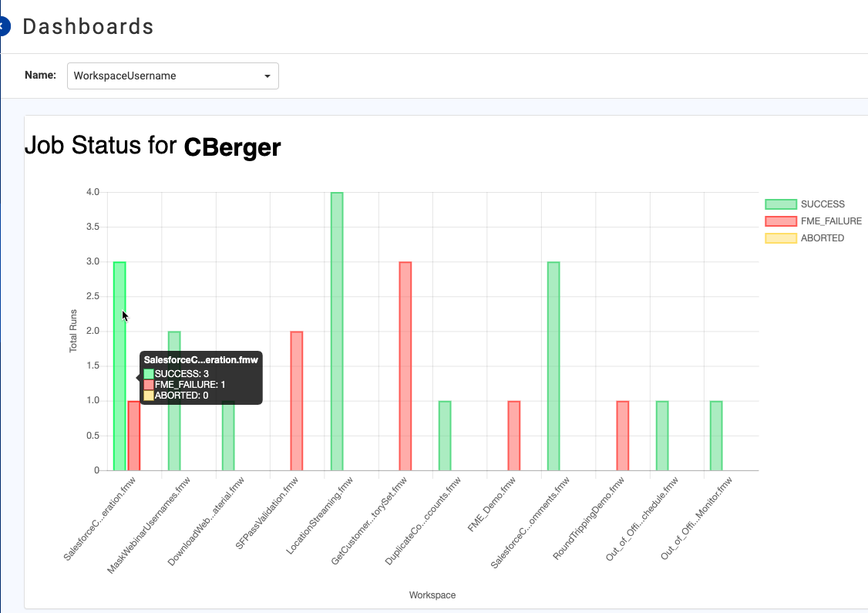
Task: Click the Workspace x-axis title
Action: [432, 595]
